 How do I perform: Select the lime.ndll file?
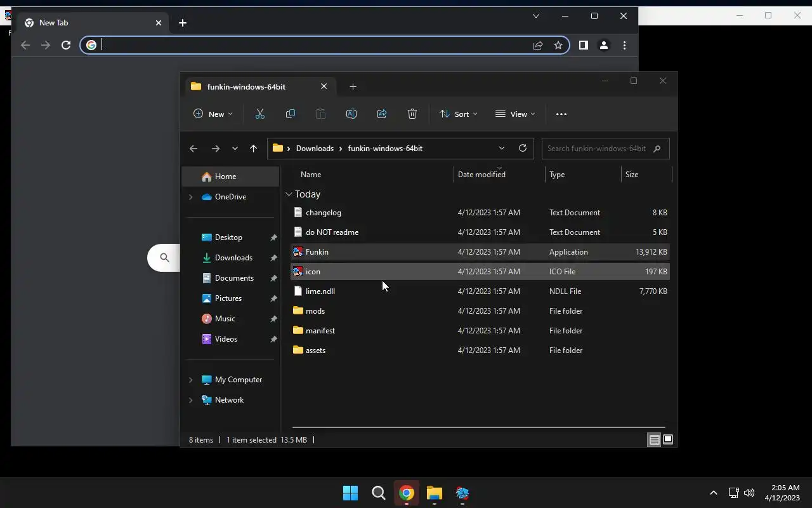[x=480, y=291]
